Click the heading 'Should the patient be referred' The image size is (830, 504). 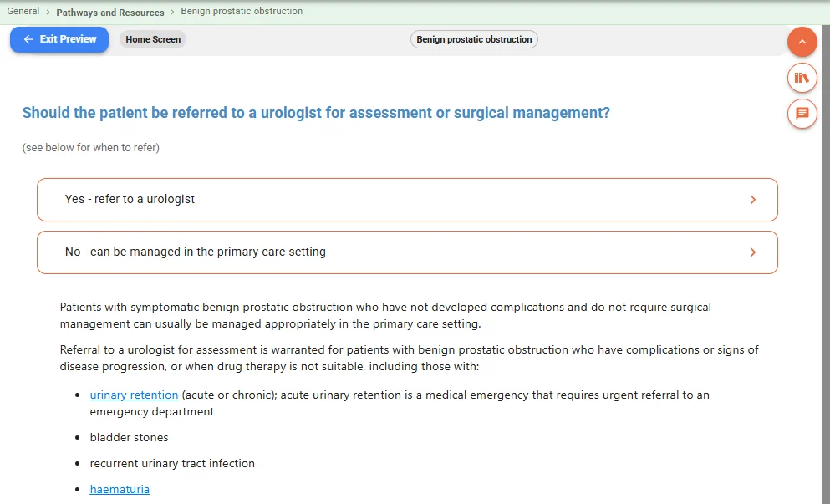click(316, 113)
